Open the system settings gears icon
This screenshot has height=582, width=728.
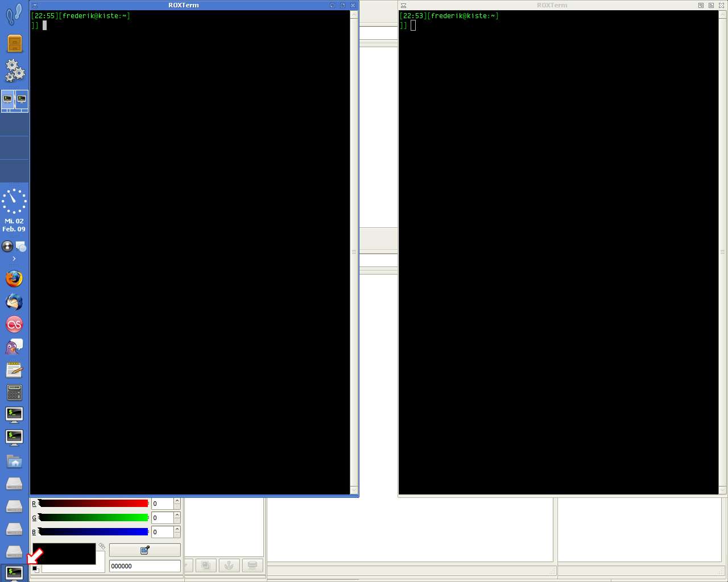(x=14, y=71)
